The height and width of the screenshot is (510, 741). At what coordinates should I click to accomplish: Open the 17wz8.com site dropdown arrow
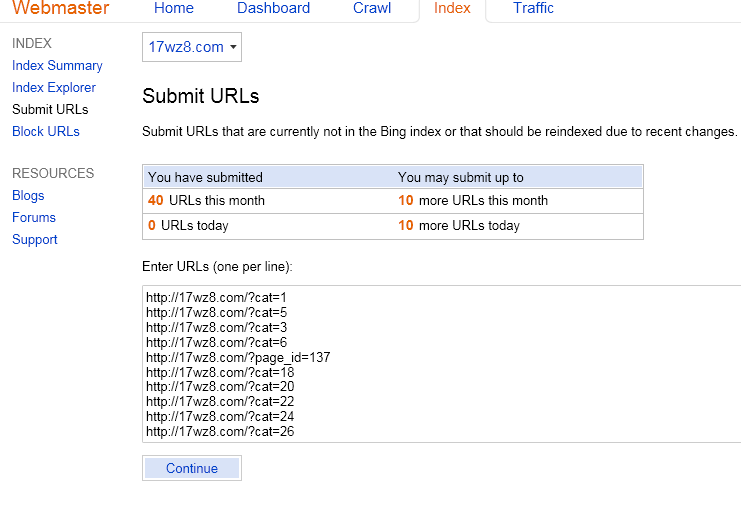tap(233, 47)
